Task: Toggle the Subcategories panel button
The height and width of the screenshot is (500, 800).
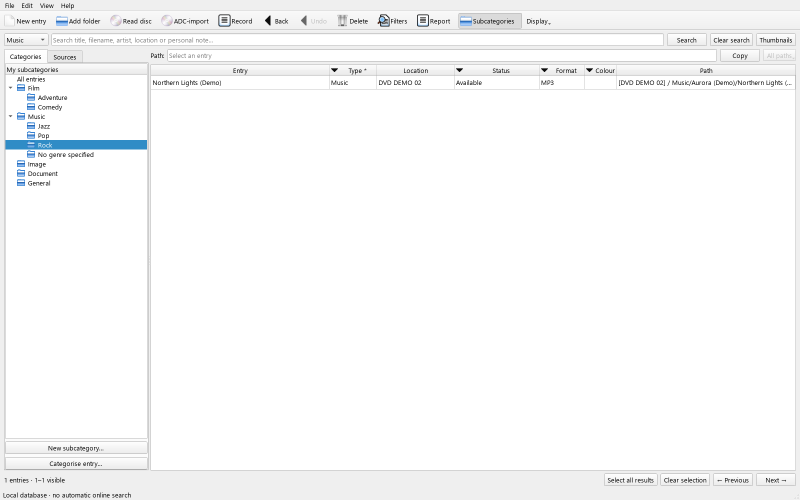Action: pyautogui.click(x=490, y=21)
